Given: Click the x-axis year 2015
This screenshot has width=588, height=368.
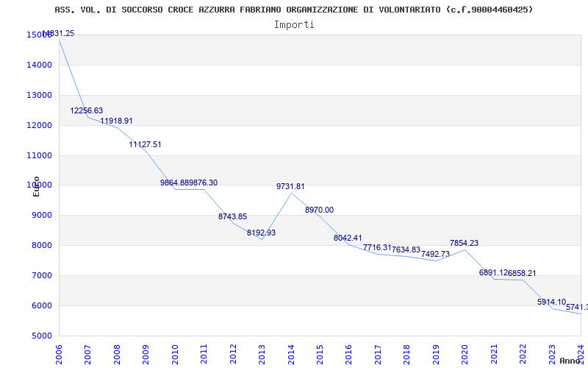Looking at the screenshot, I should click(320, 354).
